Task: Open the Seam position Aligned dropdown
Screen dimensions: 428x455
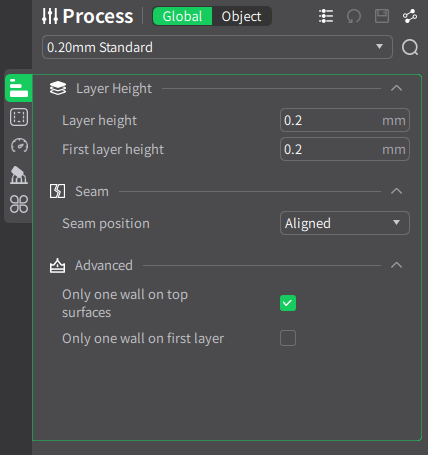Action: tap(345, 223)
